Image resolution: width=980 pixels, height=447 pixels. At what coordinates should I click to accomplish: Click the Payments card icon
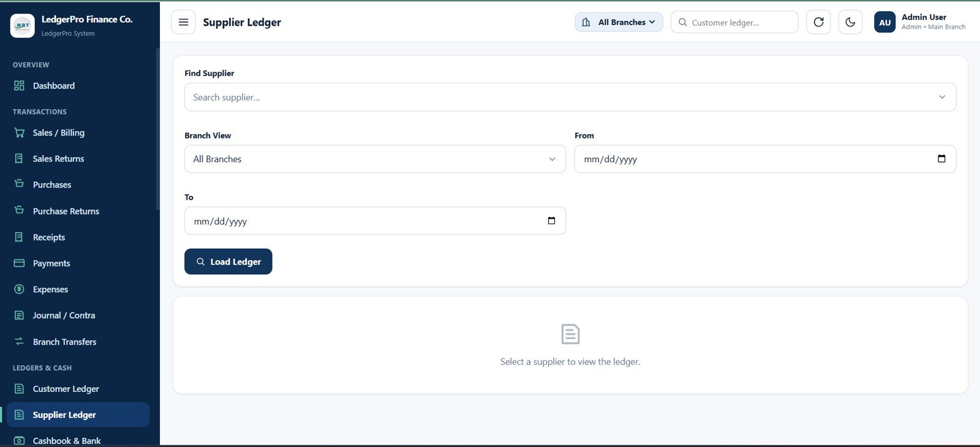click(x=19, y=263)
